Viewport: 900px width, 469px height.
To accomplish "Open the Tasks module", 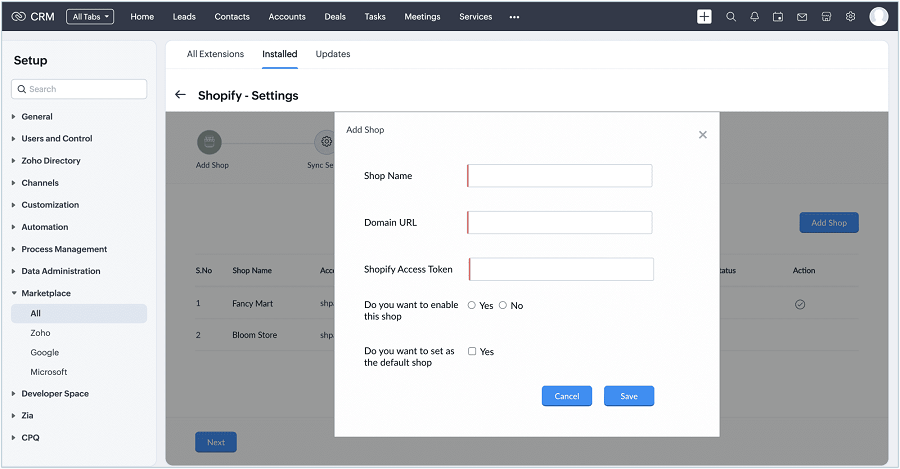I will click(375, 17).
